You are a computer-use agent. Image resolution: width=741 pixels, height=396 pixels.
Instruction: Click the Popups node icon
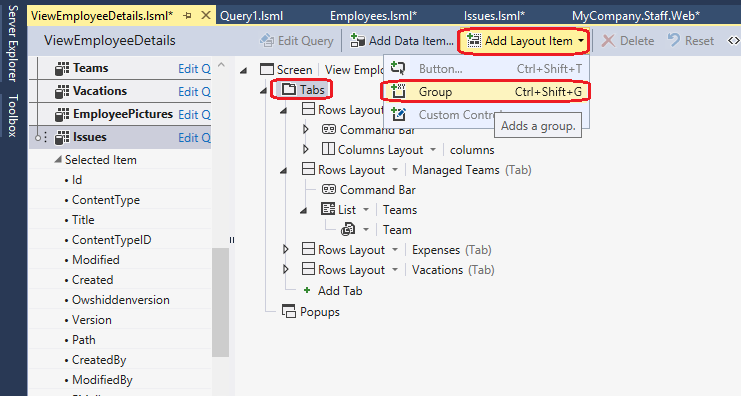[x=289, y=311]
